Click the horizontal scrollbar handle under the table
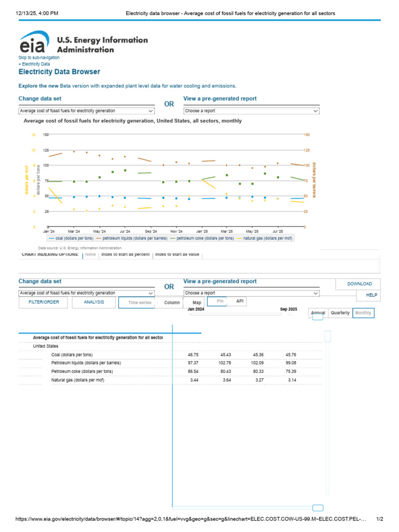The width and height of the screenshot is (399, 532). (x=317, y=508)
